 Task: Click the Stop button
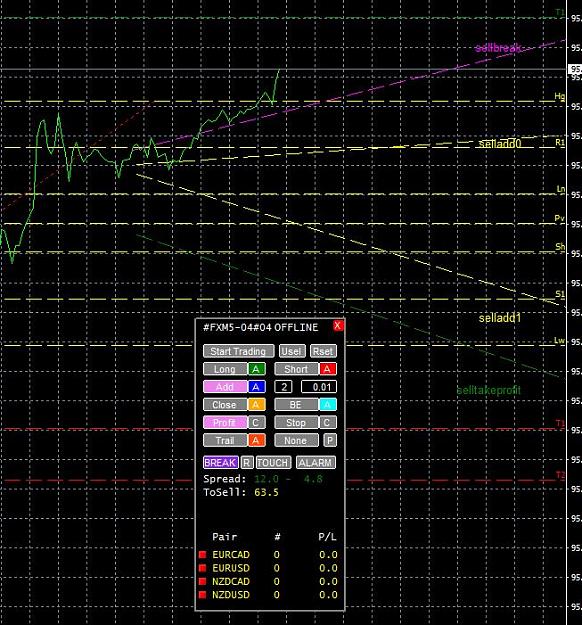296,423
